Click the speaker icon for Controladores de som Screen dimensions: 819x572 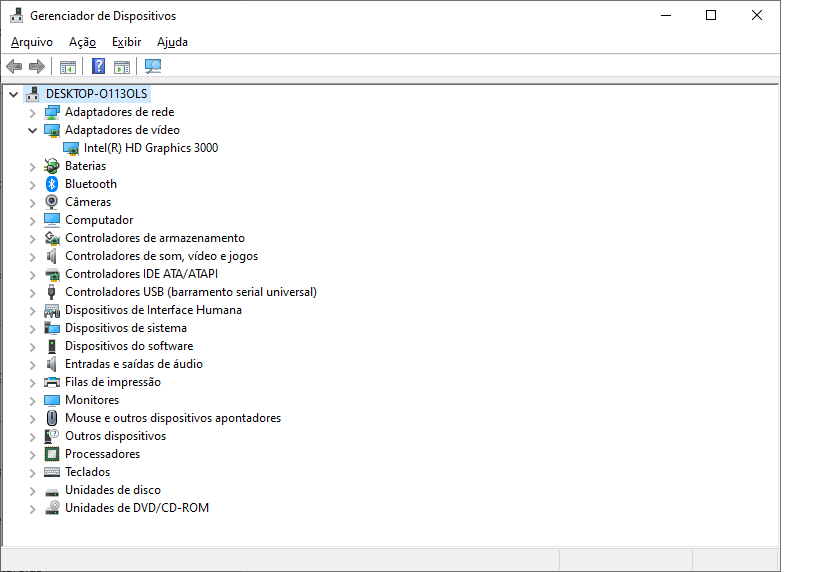pos(52,256)
